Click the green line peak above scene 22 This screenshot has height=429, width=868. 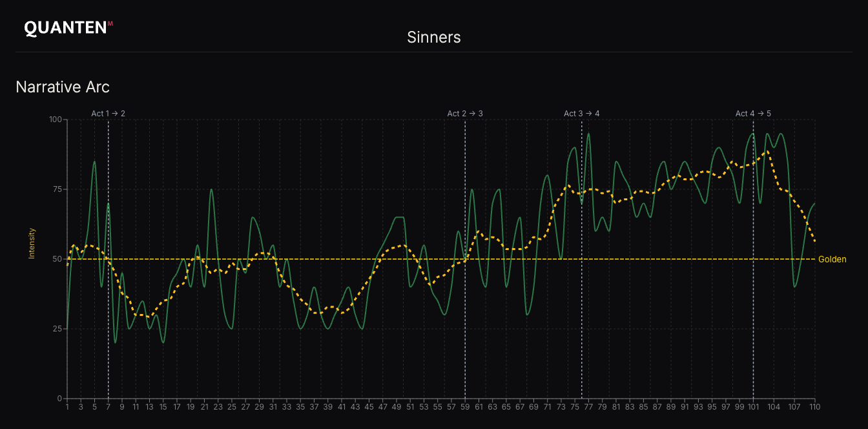211,190
